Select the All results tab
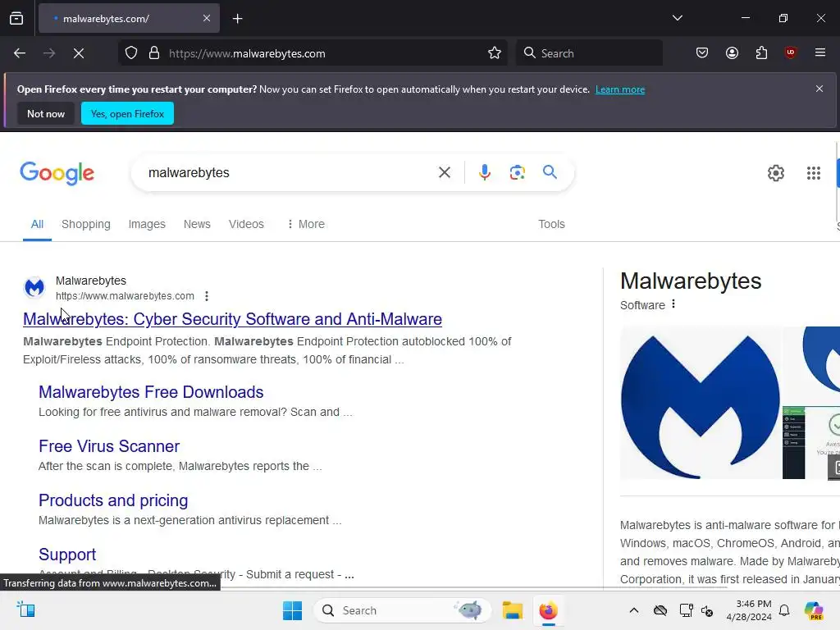The image size is (840, 630). pos(37,224)
